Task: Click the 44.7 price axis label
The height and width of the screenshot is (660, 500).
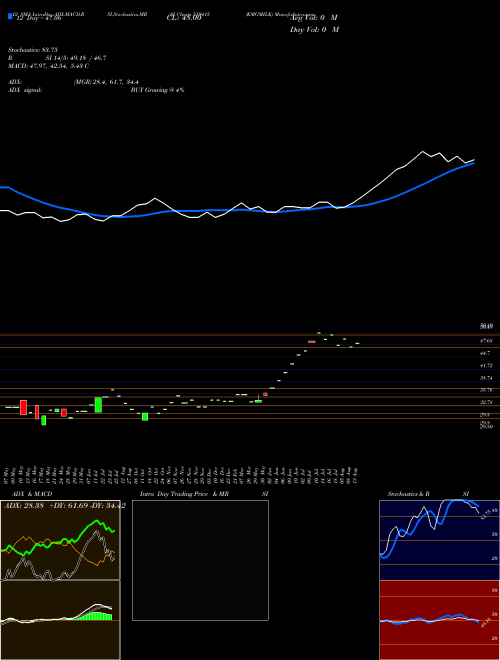Action: click(x=487, y=353)
